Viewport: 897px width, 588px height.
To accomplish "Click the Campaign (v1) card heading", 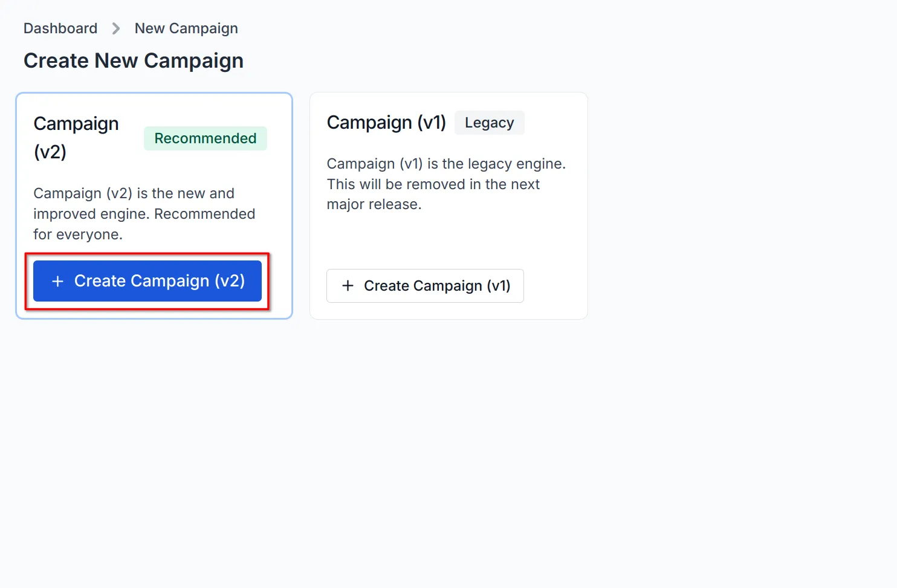I will 386,123.
